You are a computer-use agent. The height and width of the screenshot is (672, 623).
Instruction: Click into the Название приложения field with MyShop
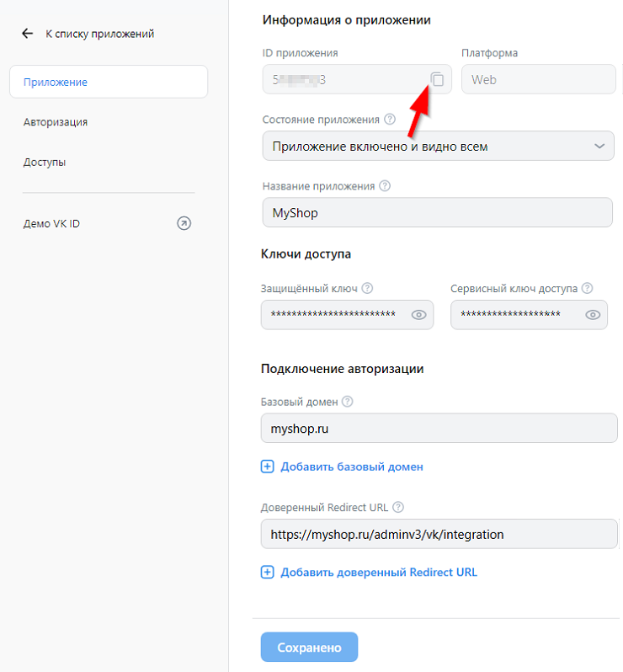point(438,213)
